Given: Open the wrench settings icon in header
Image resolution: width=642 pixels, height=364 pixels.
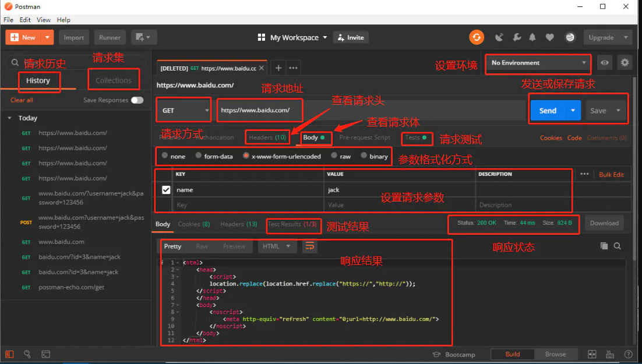Looking at the screenshot, I should point(517,37).
